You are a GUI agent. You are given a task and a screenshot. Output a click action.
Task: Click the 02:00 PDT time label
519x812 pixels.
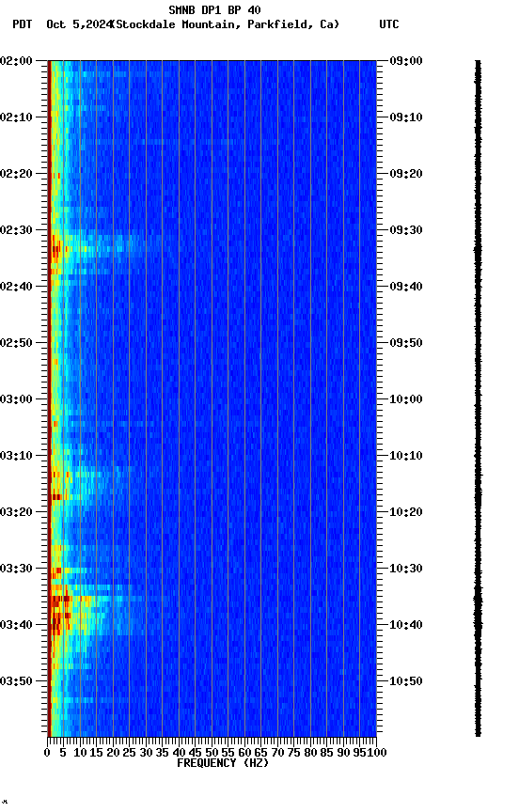[16, 61]
